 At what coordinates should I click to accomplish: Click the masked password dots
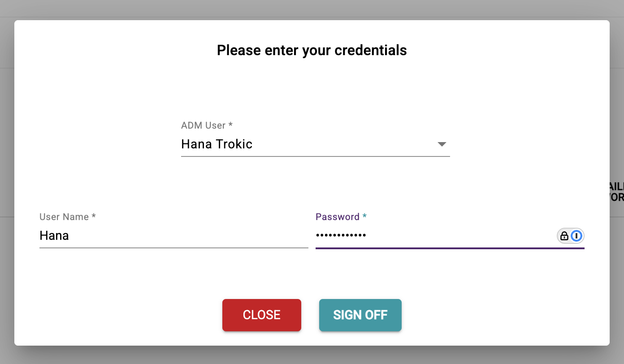341,235
